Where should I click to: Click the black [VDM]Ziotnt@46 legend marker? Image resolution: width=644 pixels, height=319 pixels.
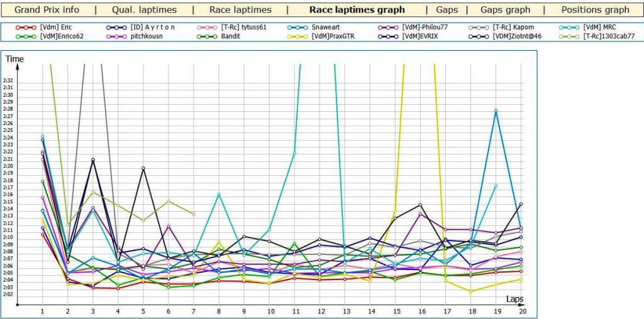[479, 36]
